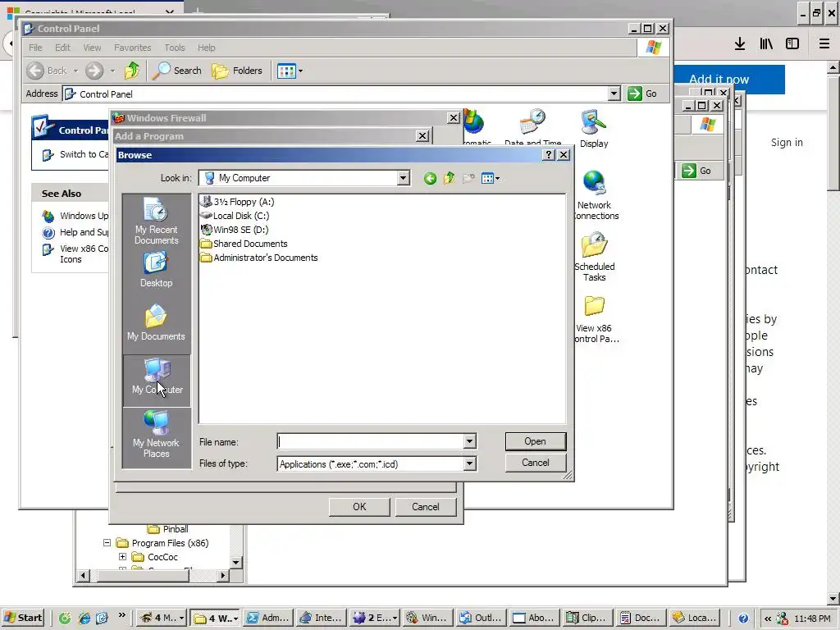Open the Tools menu in Control Panel
Viewport: 840px width, 630px height.
point(175,47)
